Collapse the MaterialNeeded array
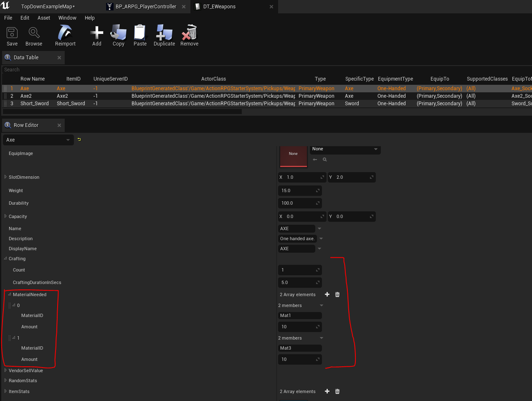 coord(10,294)
